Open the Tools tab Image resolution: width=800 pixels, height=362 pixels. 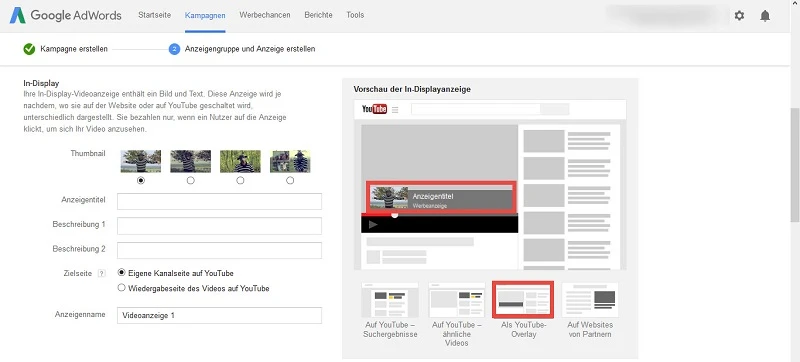(355, 15)
